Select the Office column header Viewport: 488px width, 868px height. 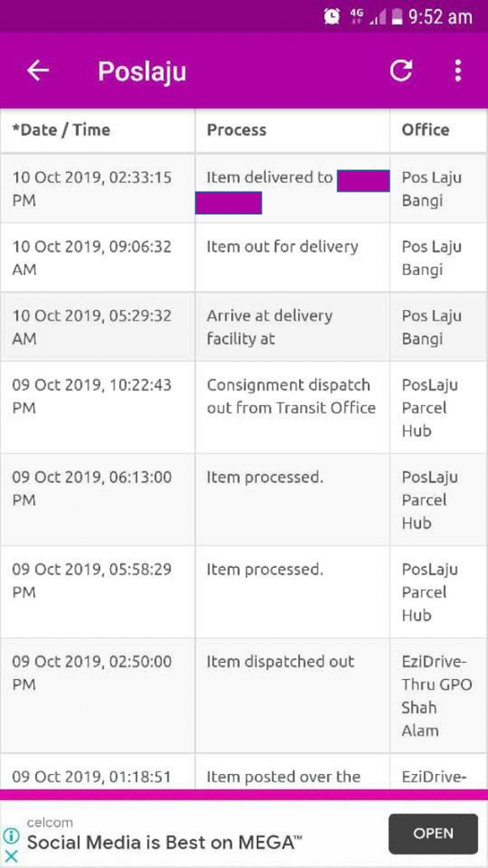(425, 130)
